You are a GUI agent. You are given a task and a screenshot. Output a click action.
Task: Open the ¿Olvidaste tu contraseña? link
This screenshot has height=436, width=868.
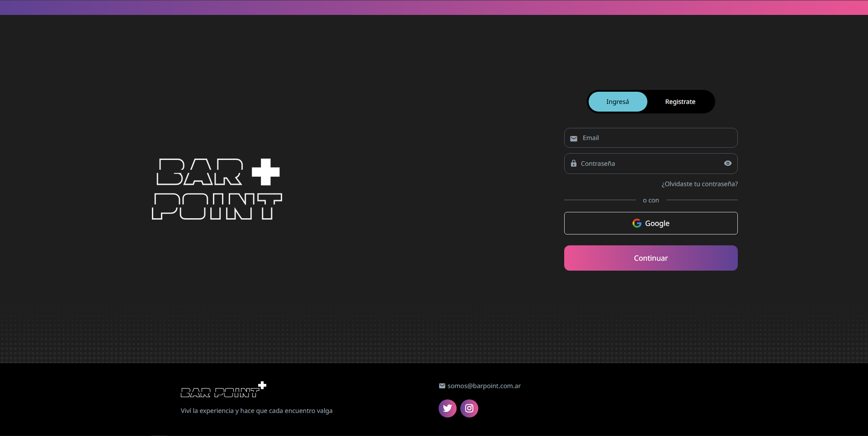pos(699,184)
